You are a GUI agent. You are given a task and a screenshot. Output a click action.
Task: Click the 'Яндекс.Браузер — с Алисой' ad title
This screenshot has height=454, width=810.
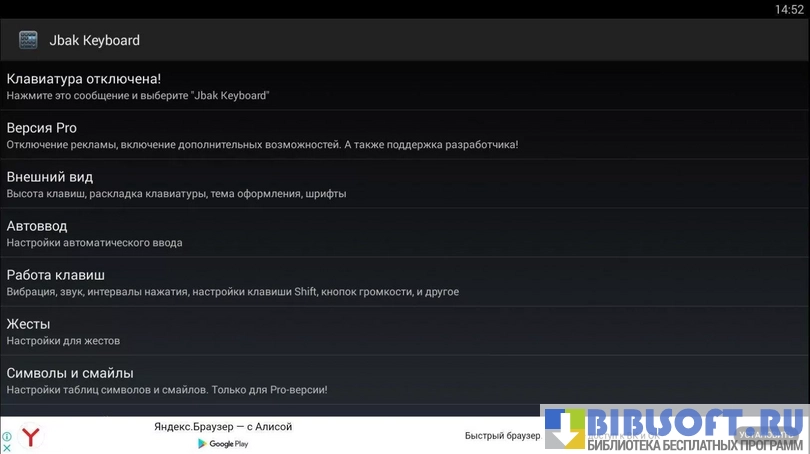(x=222, y=427)
